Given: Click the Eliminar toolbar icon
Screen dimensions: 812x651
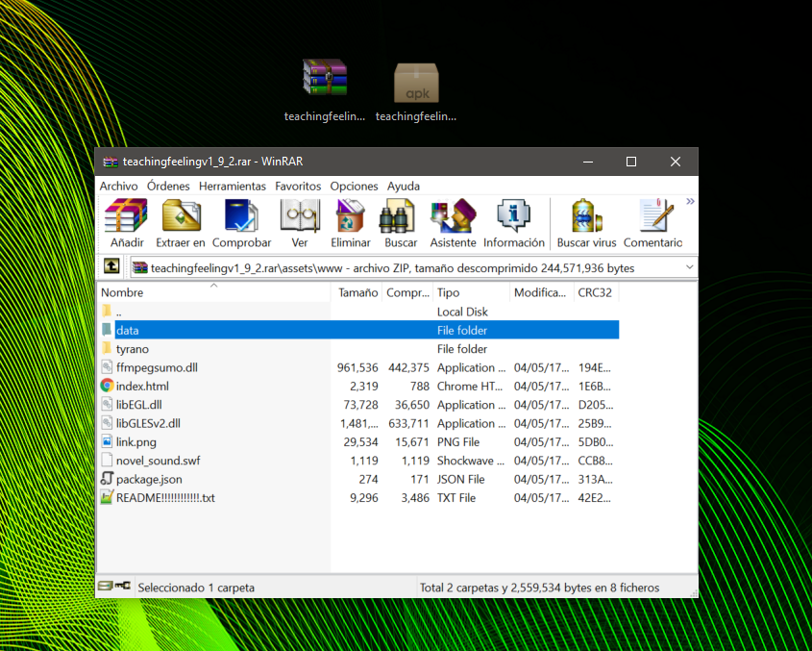Looking at the screenshot, I should 351,223.
